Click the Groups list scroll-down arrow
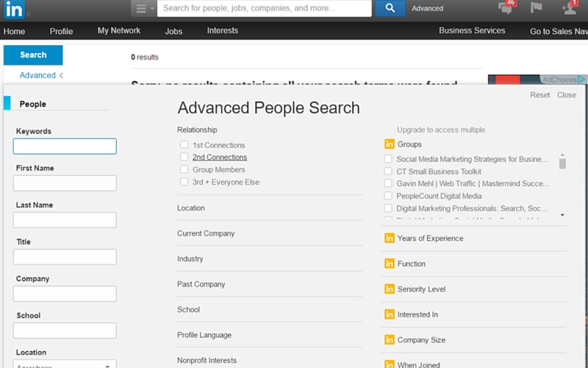The image size is (588, 368). click(562, 215)
